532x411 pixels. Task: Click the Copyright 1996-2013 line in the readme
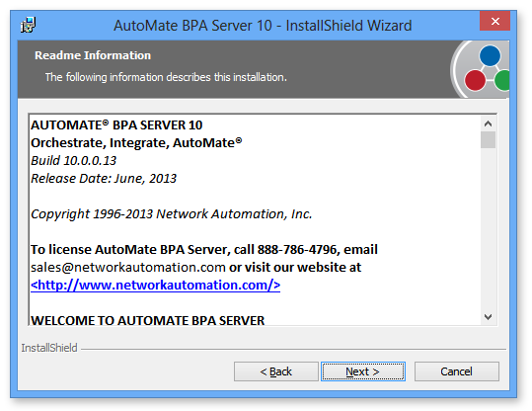click(172, 214)
